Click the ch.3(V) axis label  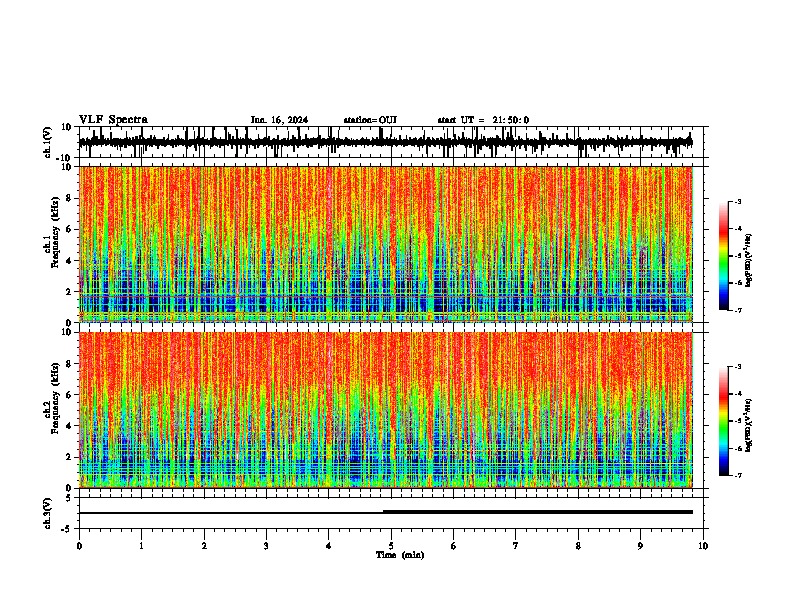coord(48,513)
